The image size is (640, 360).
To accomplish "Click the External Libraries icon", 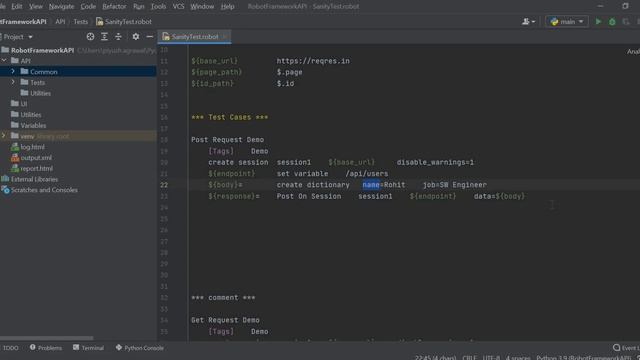I will point(5,179).
